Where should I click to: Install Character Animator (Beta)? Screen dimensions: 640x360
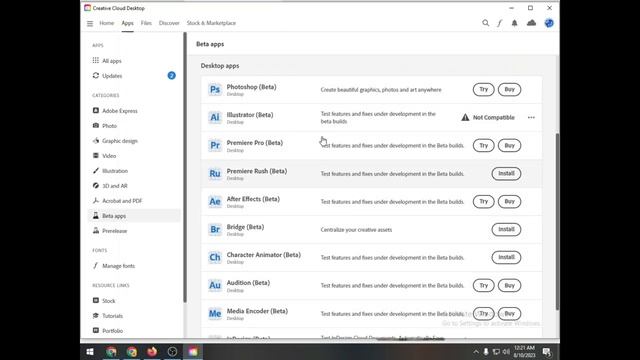coord(506,257)
